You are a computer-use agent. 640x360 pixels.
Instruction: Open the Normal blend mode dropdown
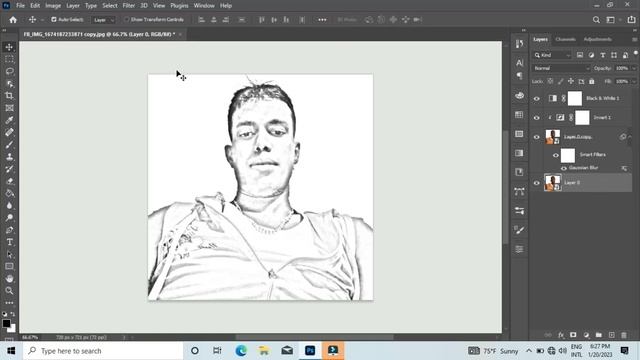point(561,68)
